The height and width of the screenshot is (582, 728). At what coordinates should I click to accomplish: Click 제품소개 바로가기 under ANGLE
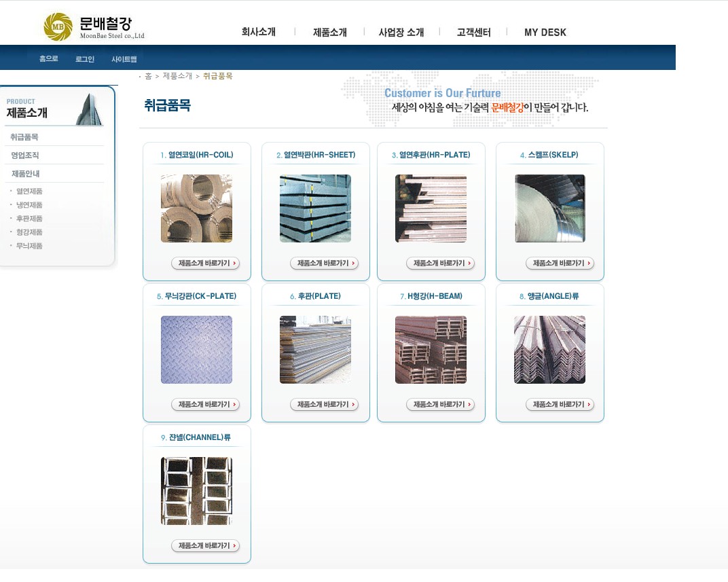pos(560,404)
